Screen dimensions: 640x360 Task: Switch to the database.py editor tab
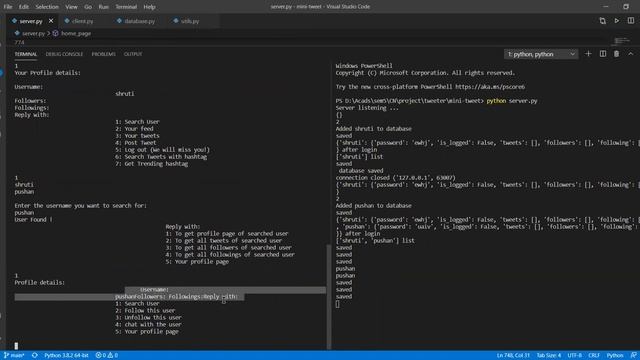point(139,21)
